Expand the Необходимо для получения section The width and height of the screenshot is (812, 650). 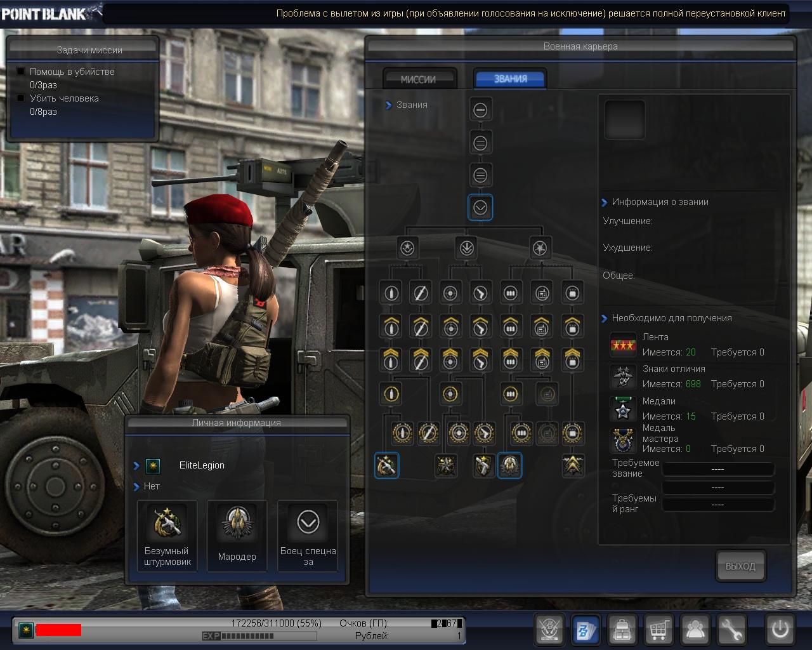604,319
